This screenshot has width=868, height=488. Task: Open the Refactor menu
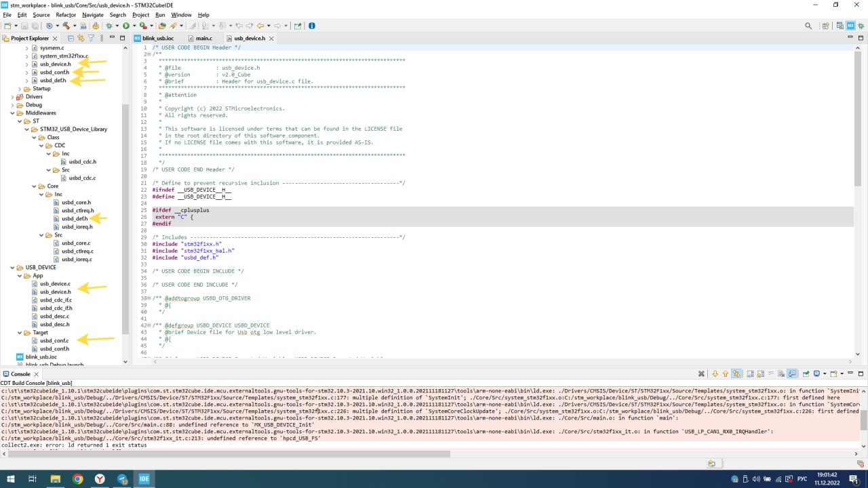[66, 14]
